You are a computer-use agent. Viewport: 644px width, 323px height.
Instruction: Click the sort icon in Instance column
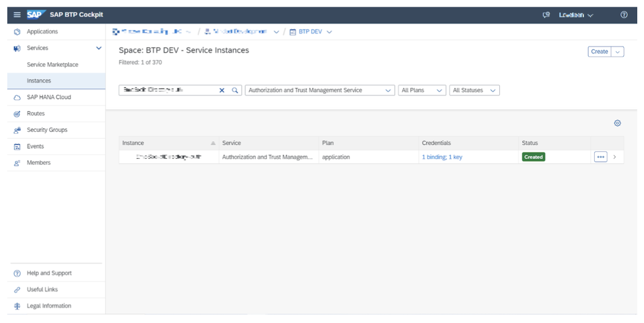click(213, 143)
